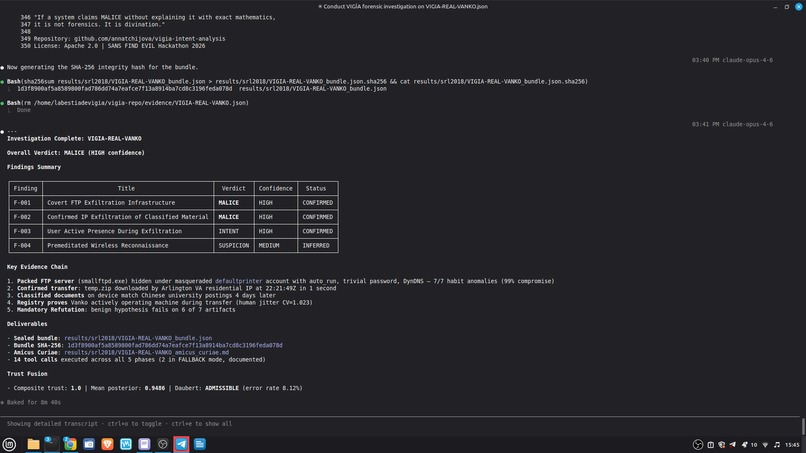
Task: Click the OBS tray icon
Action: (698, 445)
